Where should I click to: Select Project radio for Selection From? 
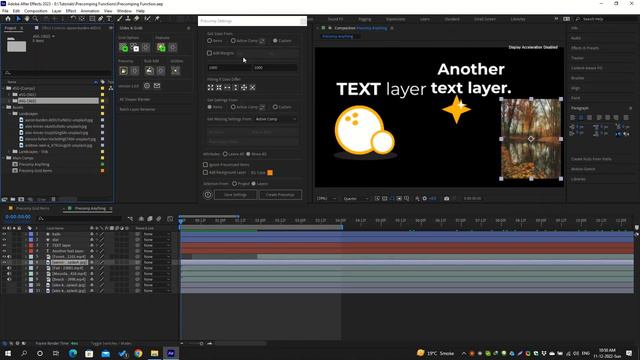pyautogui.click(x=234, y=184)
